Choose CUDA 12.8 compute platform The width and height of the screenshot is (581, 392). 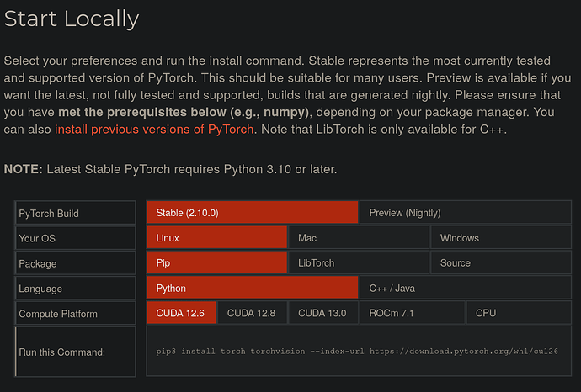pyautogui.click(x=252, y=313)
